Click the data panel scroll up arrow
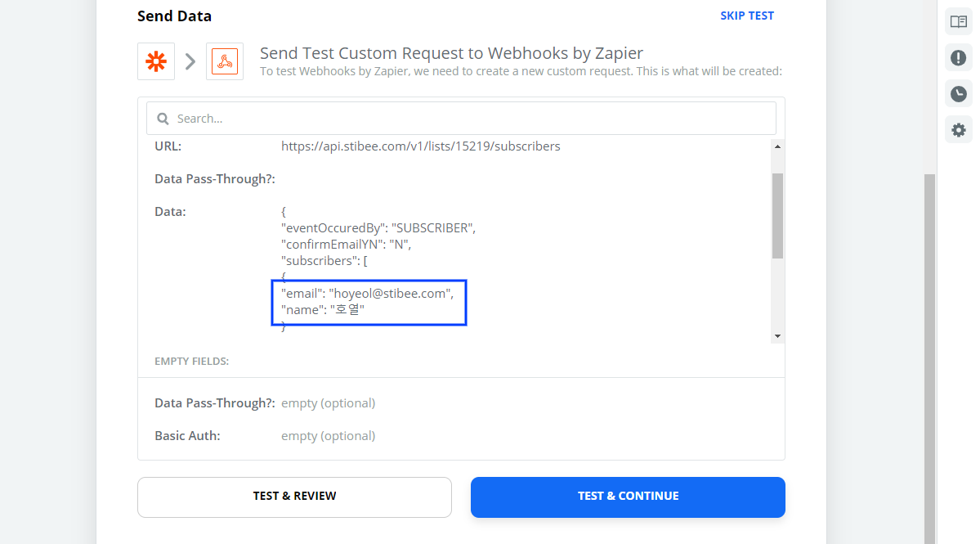The image size is (980, 544). [x=777, y=146]
